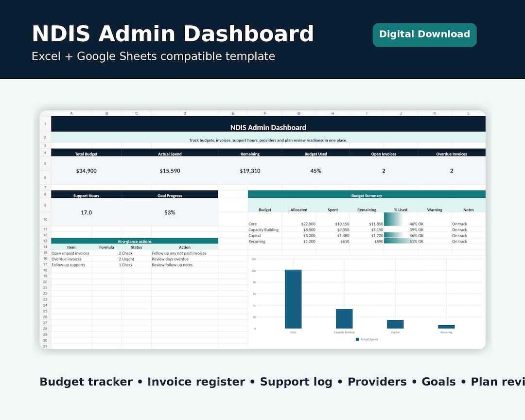525x420 pixels.
Task: Select the 17.0 support hours value
Action: (86, 212)
